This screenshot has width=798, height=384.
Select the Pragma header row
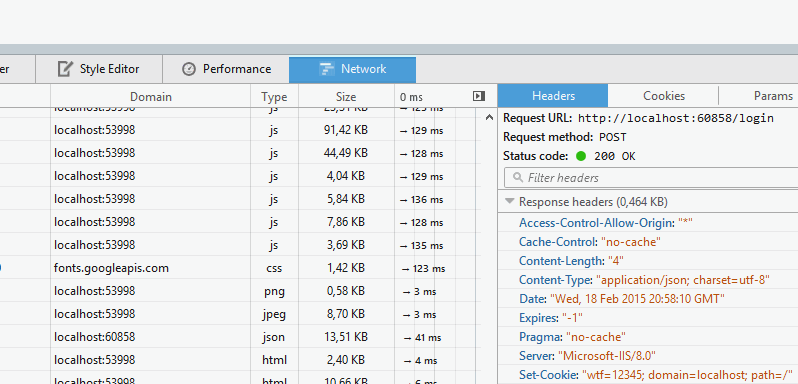click(x=648, y=337)
